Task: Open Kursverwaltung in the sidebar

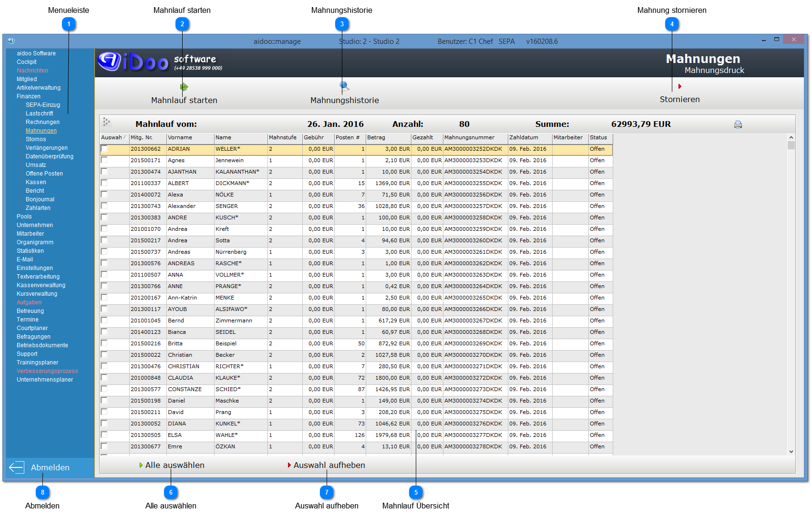Action: pyautogui.click(x=37, y=294)
